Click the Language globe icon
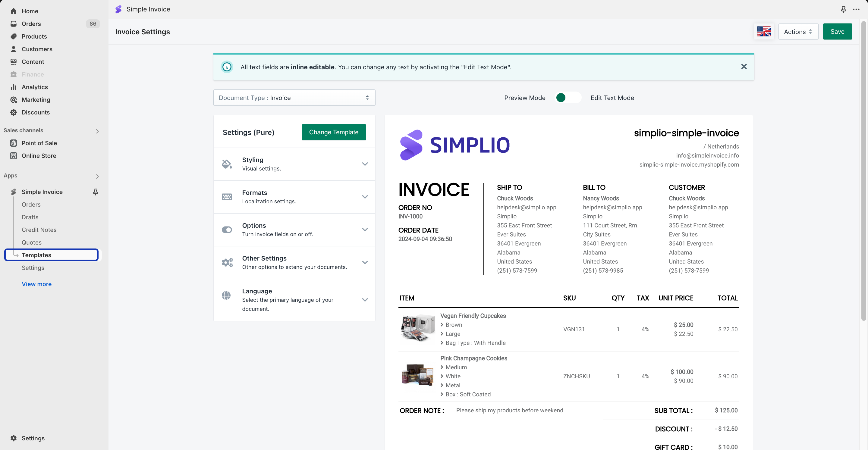This screenshot has width=868, height=450. pos(226,295)
